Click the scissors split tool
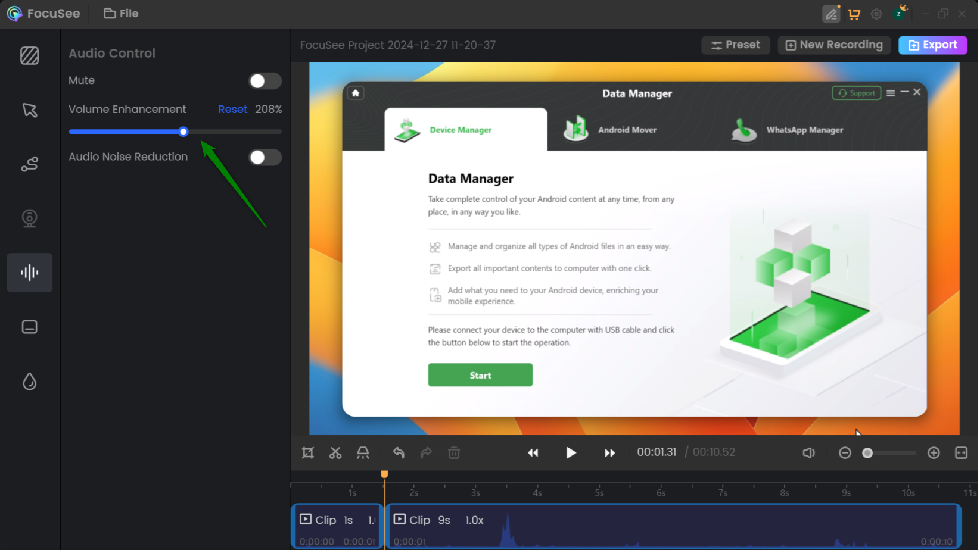Image resolution: width=980 pixels, height=550 pixels. click(335, 453)
